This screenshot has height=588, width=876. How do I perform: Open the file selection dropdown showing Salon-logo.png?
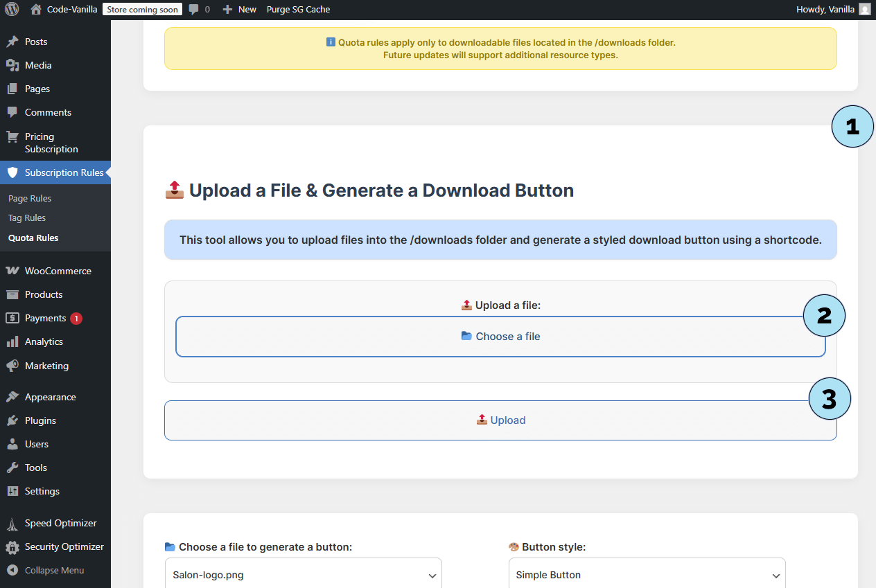pyautogui.click(x=303, y=575)
